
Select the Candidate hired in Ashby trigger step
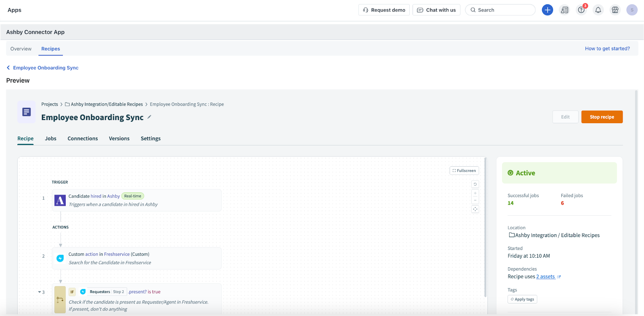click(x=137, y=200)
